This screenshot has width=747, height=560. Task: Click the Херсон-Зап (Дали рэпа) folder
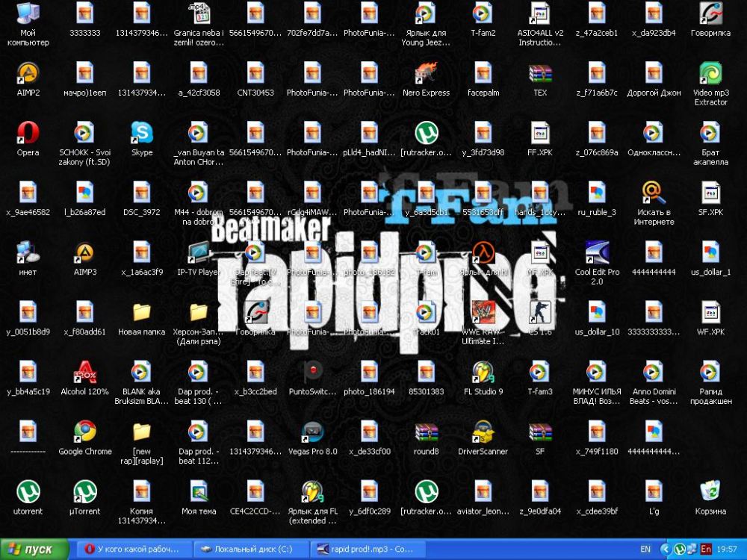tap(199, 312)
